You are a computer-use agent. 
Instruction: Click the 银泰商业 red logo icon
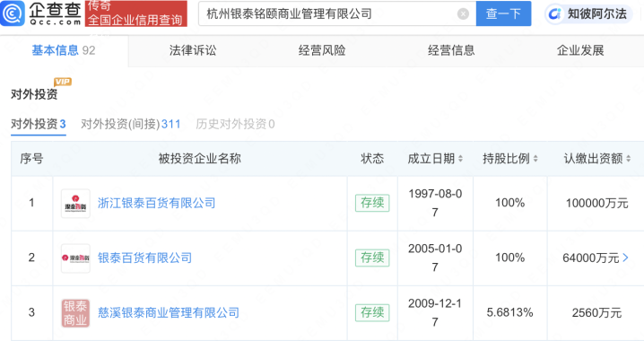click(x=75, y=313)
